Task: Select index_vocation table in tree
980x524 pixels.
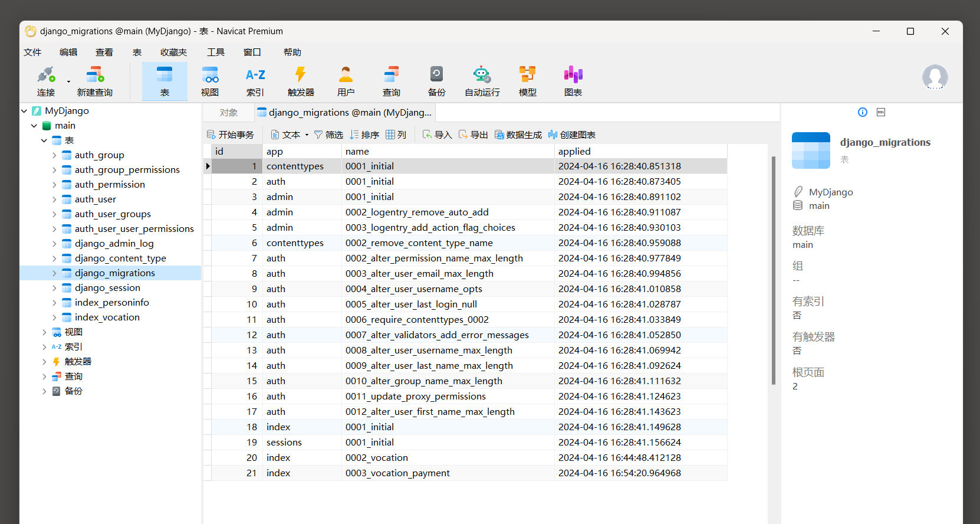Action: tap(107, 317)
